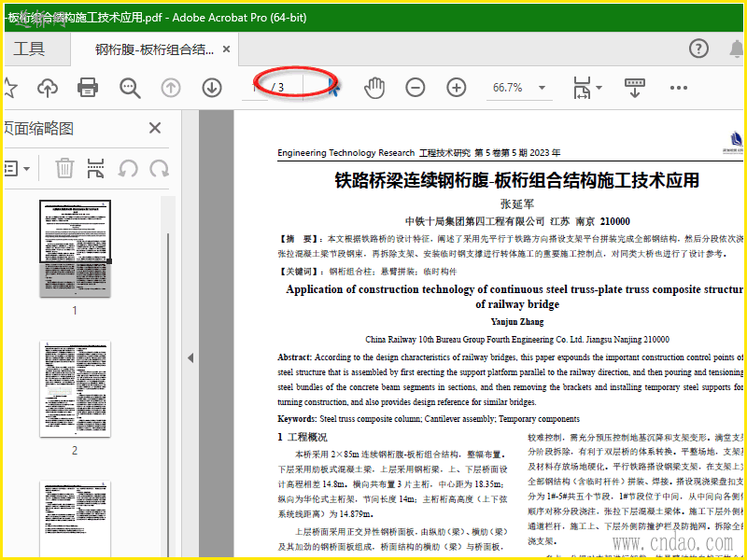Zoom out with minus icon
The image size is (747, 560).
click(x=416, y=88)
